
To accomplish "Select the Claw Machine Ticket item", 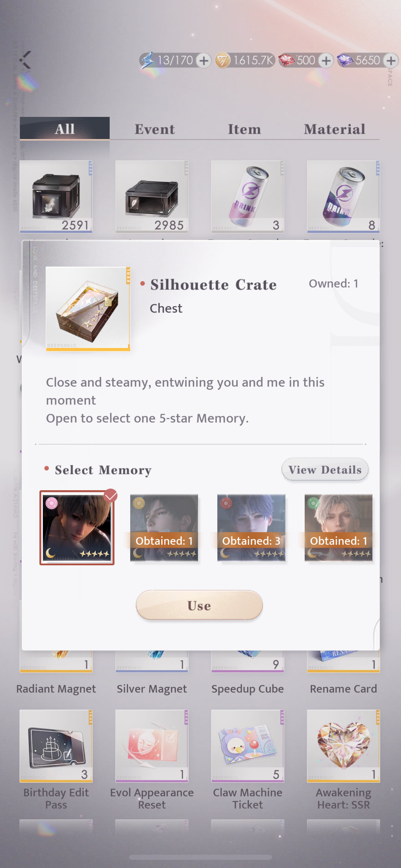I will pos(247,746).
